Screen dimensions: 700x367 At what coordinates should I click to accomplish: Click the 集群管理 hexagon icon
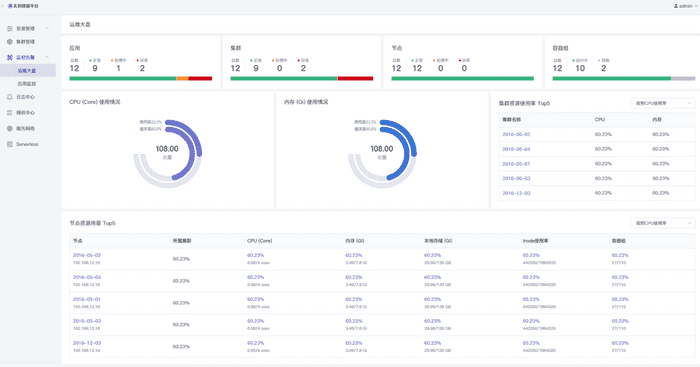pos(10,42)
